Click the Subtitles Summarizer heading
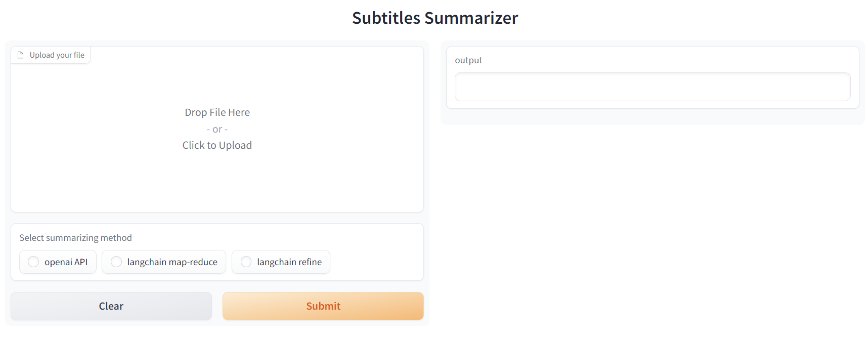The image size is (868, 337). 435,18
